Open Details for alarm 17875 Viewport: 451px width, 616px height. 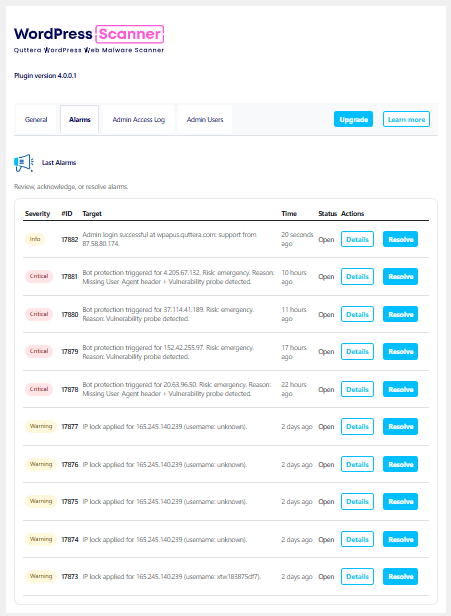[x=357, y=502]
